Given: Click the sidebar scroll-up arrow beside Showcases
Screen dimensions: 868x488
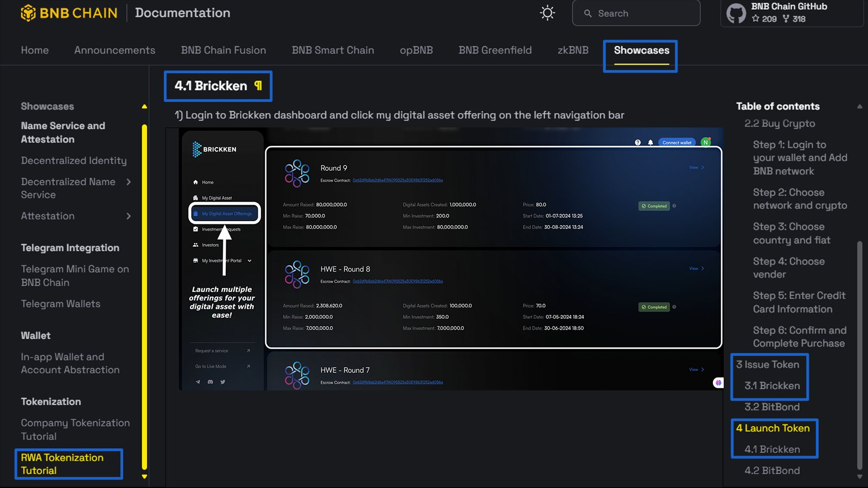Looking at the screenshot, I should click(x=144, y=107).
